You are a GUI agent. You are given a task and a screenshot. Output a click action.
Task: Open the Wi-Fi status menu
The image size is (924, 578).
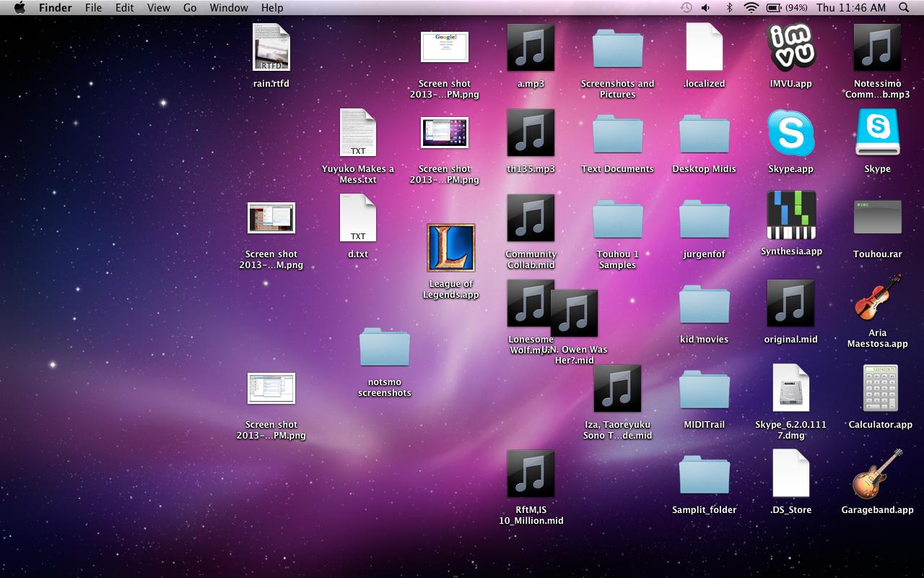(x=751, y=8)
